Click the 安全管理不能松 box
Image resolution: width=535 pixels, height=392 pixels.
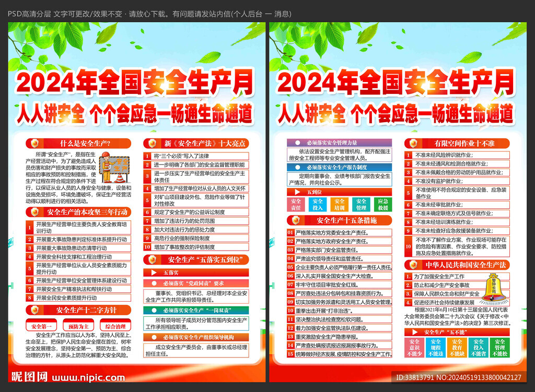(x=500, y=347)
